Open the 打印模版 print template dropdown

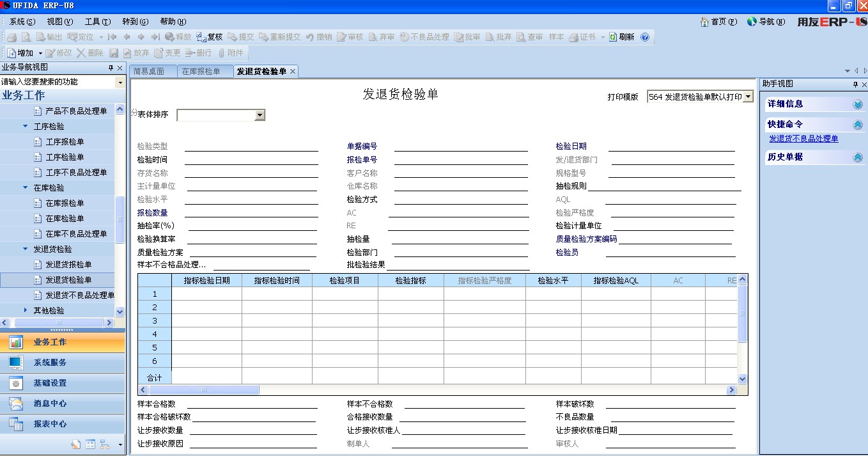(x=748, y=97)
